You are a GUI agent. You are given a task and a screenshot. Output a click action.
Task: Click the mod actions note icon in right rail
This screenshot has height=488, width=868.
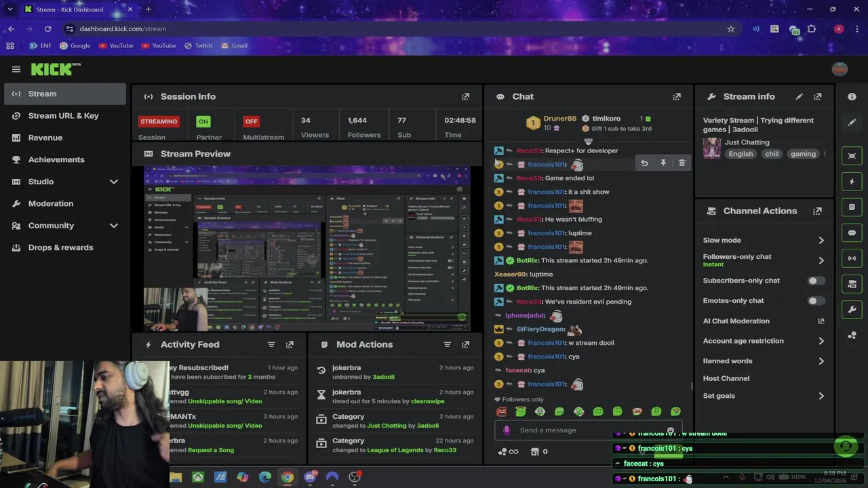coord(852,207)
